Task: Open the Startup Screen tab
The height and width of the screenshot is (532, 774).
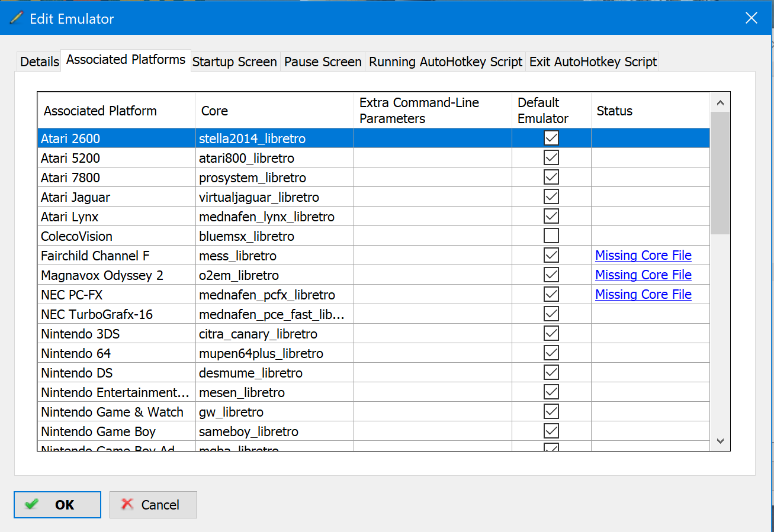Action: 235,62
